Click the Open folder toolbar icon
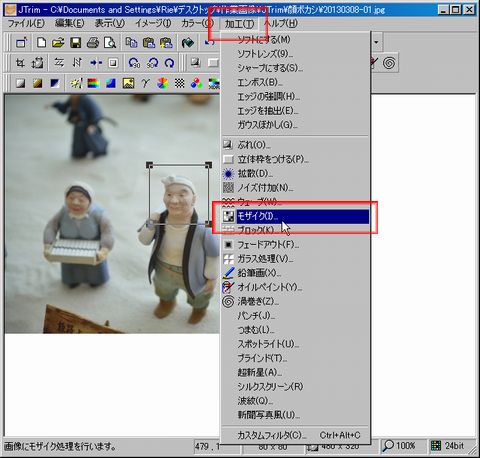This screenshot has height=458, width=480. point(58,43)
